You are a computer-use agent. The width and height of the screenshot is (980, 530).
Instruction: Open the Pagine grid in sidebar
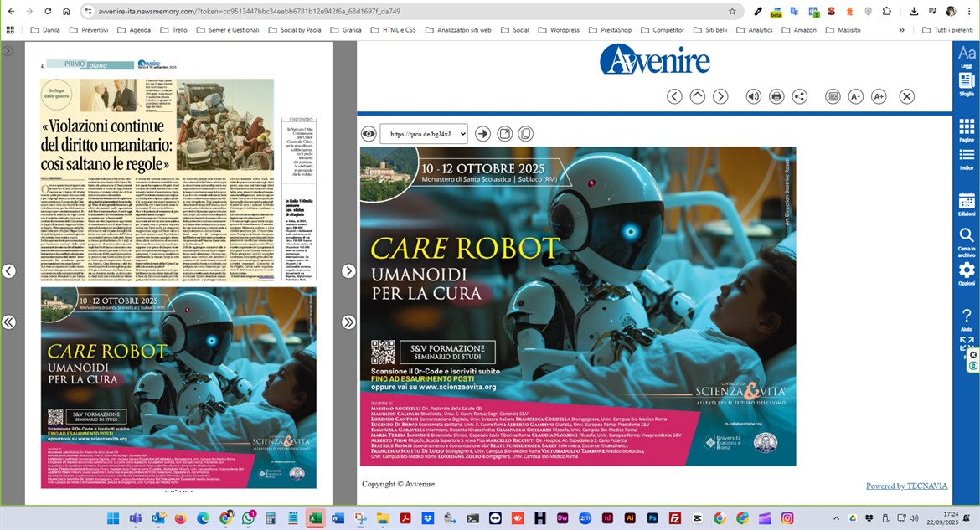click(x=967, y=131)
